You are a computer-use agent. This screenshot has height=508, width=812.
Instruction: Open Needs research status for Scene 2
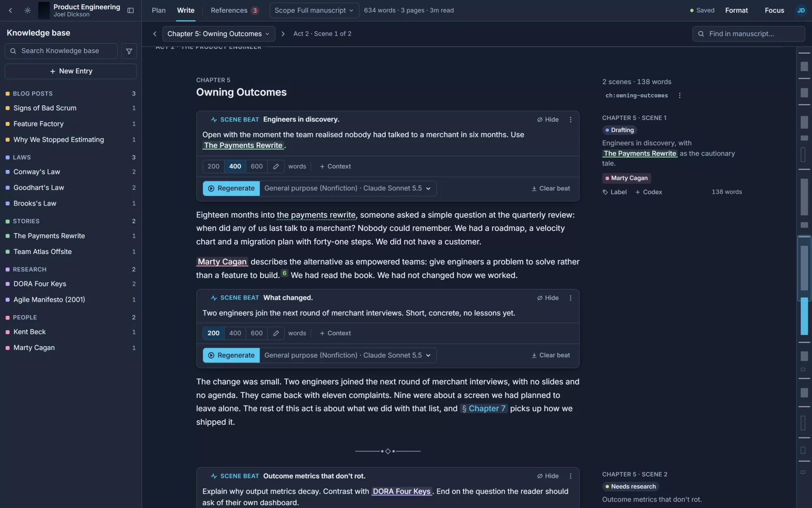(x=630, y=486)
